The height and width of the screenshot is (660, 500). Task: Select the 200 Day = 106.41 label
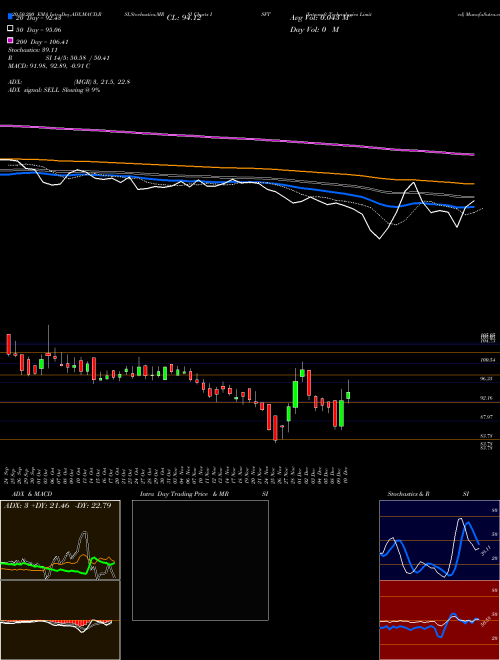pos(42,42)
